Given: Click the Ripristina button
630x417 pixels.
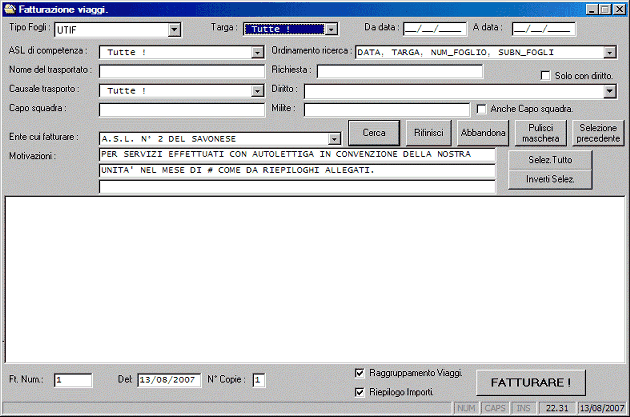Looking at the screenshot, I should pos(430,133).
